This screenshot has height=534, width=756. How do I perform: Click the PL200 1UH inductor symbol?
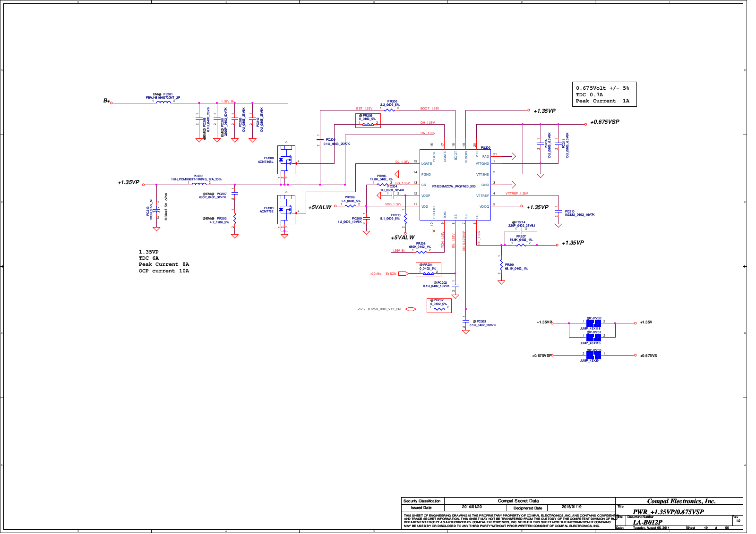[x=199, y=184]
